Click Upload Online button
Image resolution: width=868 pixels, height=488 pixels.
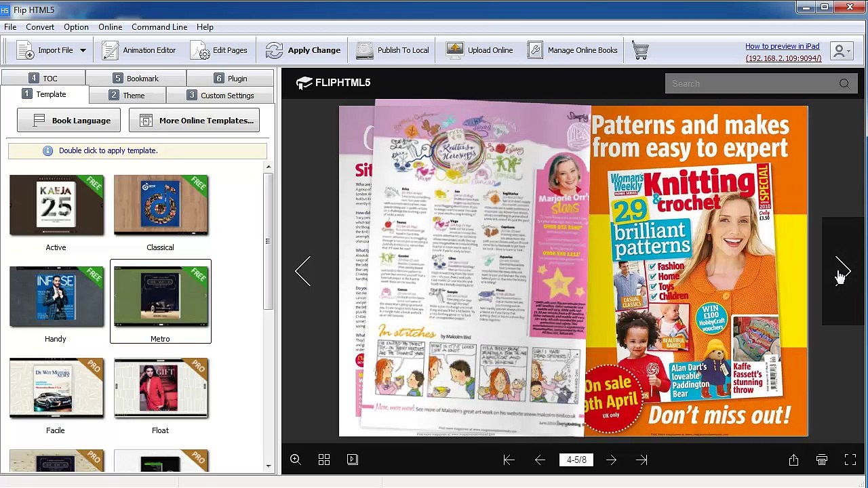(x=479, y=50)
